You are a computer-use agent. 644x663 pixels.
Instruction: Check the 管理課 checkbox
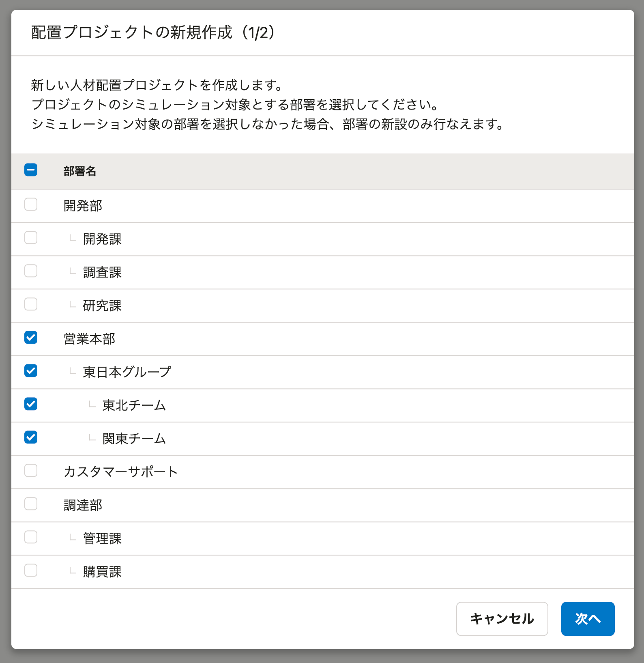[x=31, y=537]
